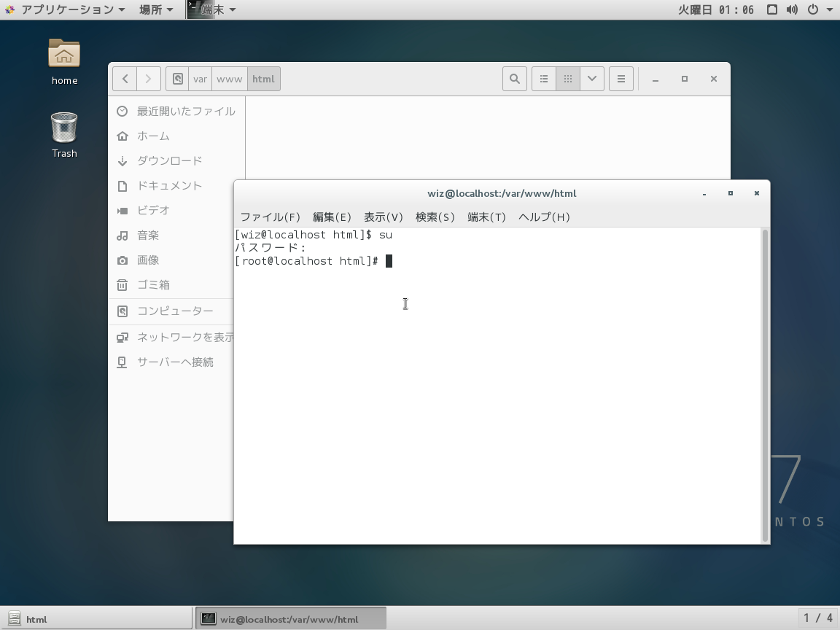840x630 pixels.
Task: Click the var breadcrumb segment
Action: 201,79
